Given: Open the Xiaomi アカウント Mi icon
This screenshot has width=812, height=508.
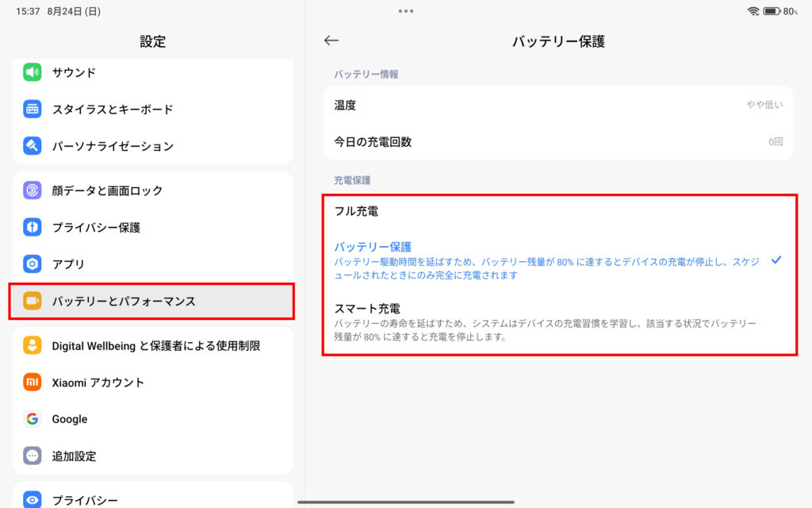Looking at the screenshot, I should (32, 382).
